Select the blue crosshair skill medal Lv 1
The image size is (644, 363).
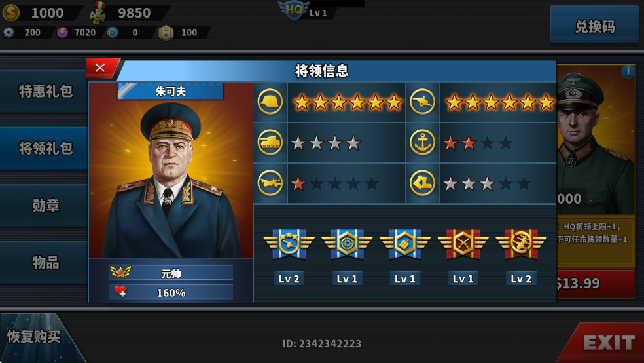pyautogui.click(x=347, y=244)
